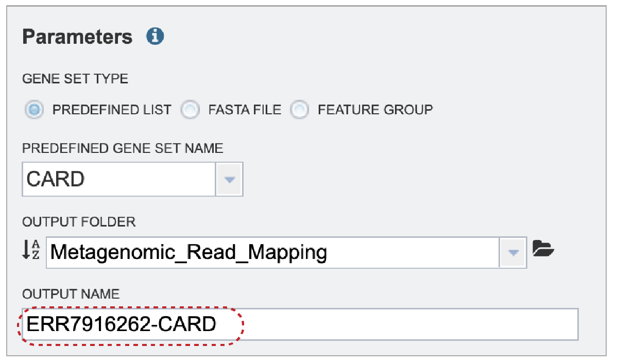Open the folder browse icon
Viewport: 618px width, 364px height.
(543, 249)
